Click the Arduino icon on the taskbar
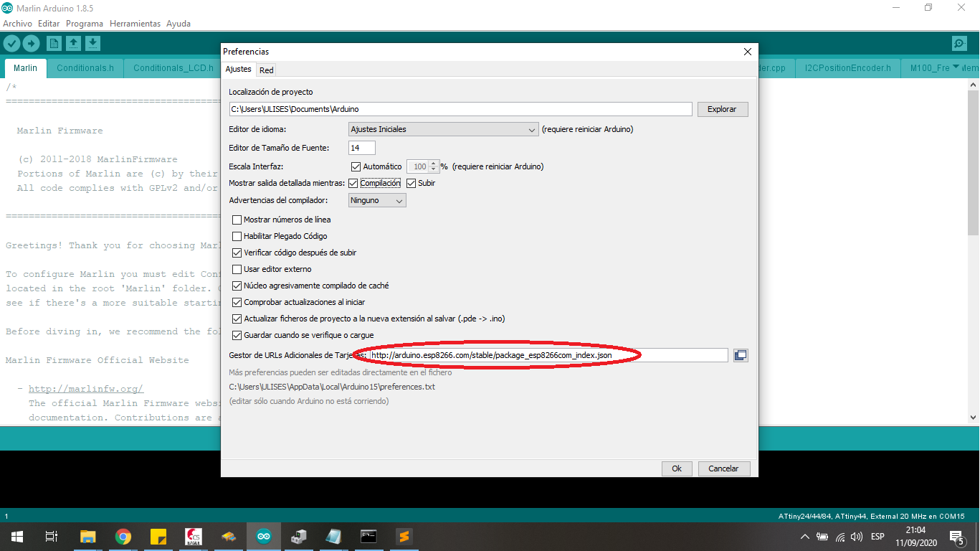The width and height of the screenshot is (980, 551). (264, 537)
